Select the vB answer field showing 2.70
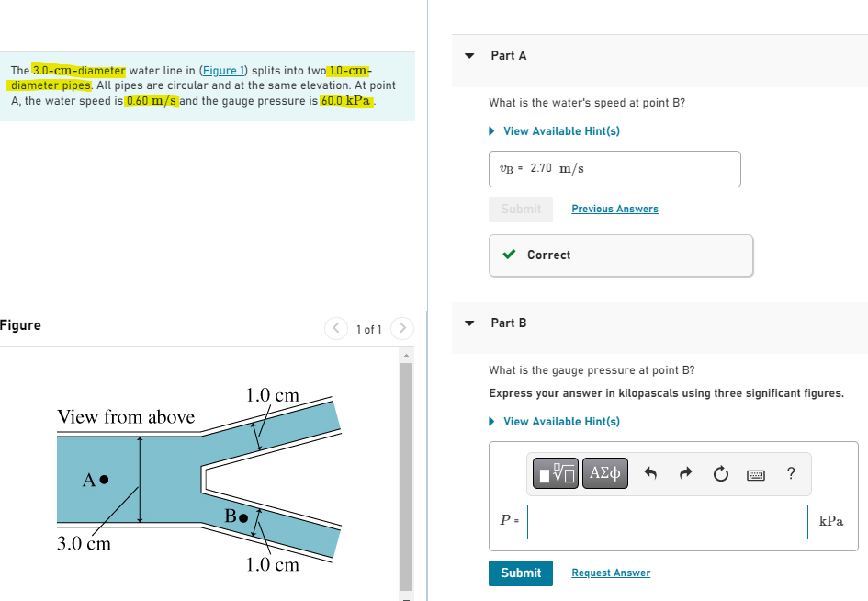This screenshot has width=868, height=601. (614, 169)
